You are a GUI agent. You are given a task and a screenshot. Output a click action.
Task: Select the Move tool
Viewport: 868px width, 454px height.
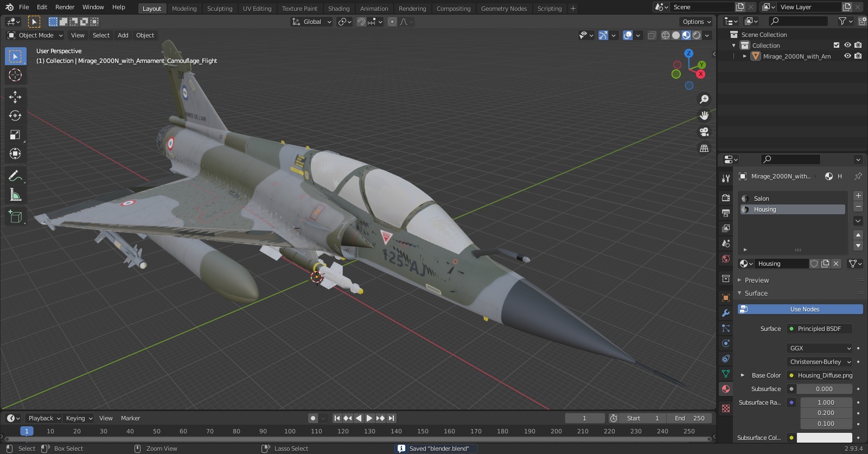[x=15, y=97]
